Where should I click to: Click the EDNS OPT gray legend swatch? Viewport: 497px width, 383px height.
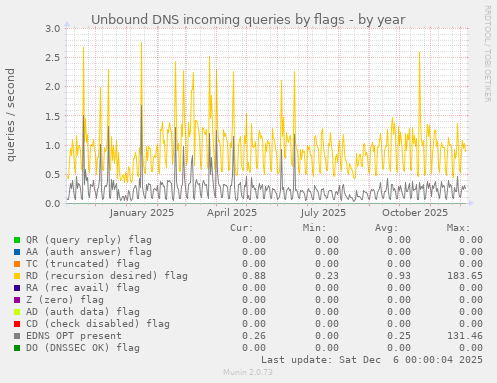coord(17,336)
